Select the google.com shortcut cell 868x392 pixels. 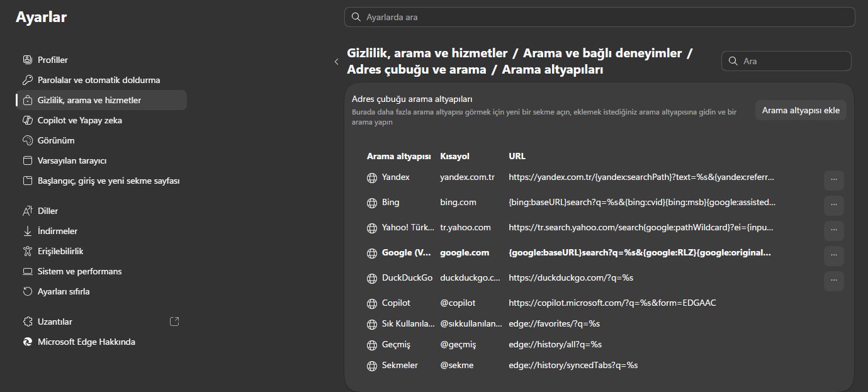[x=465, y=253]
